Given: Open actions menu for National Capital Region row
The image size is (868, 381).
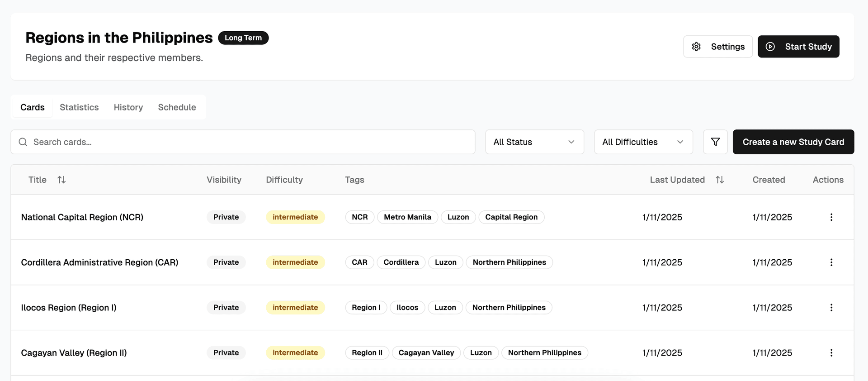Looking at the screenshot, I should pos(831,217).
